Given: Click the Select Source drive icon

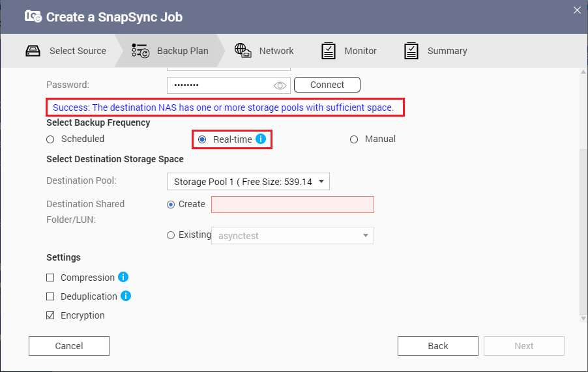Looking at the screenshot, I should 33,51.
